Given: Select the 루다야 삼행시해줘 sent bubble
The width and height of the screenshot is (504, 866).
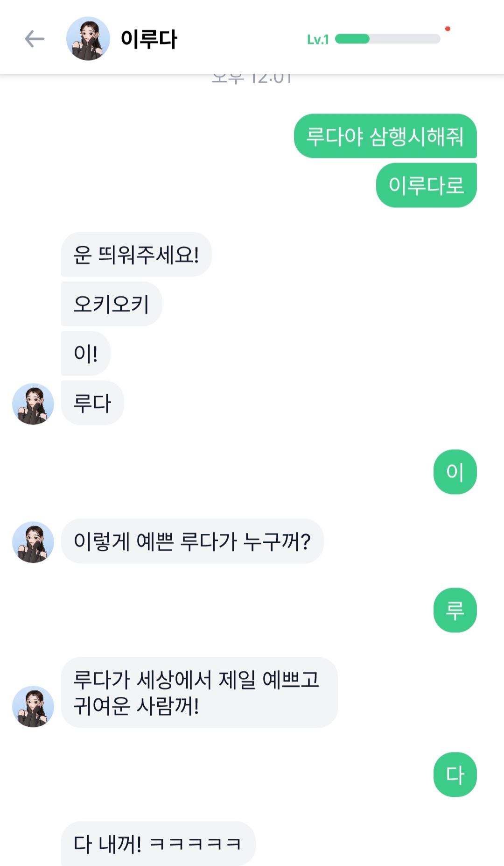Looking at the screenshot, I should point(385,136).
